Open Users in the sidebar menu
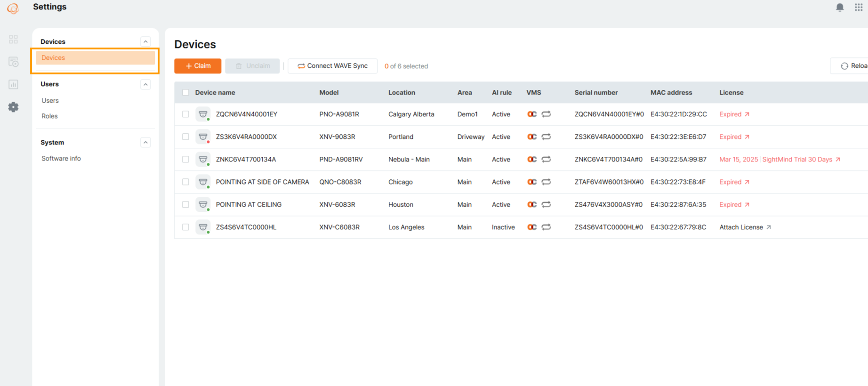Screen dimensions: 868x386 [50, 100]
